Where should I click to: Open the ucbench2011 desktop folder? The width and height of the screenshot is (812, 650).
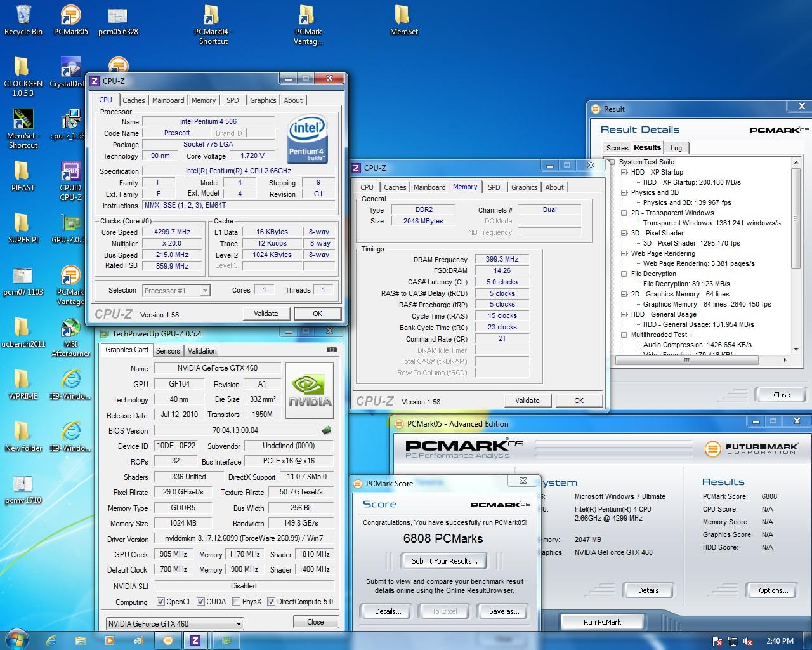23,332
